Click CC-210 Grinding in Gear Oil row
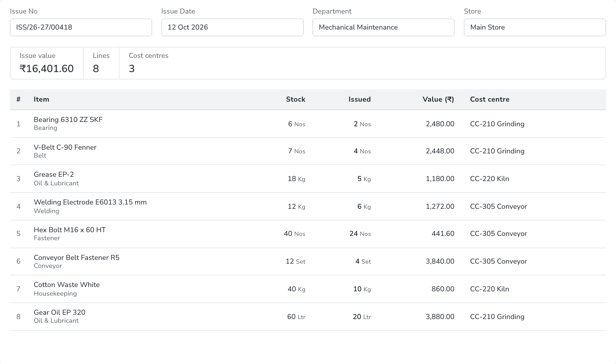Viewport: 616px width, 364px height. [x=497, y=317]
